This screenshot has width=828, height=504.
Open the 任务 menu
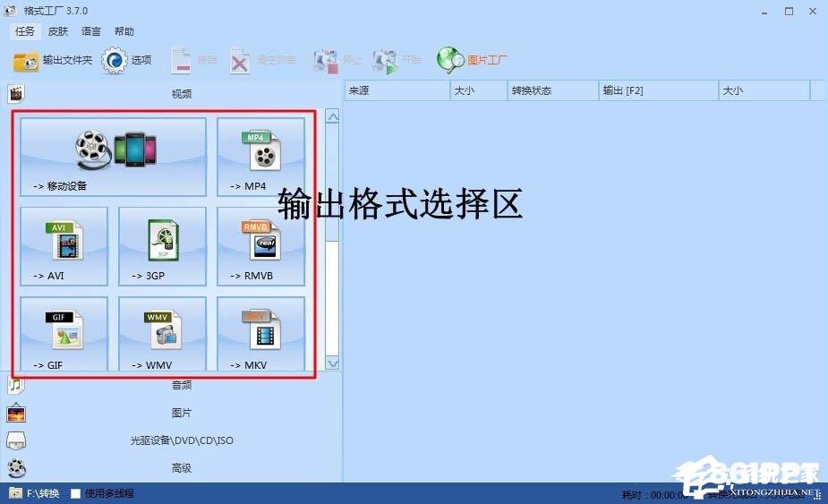(x=25, y=31)
